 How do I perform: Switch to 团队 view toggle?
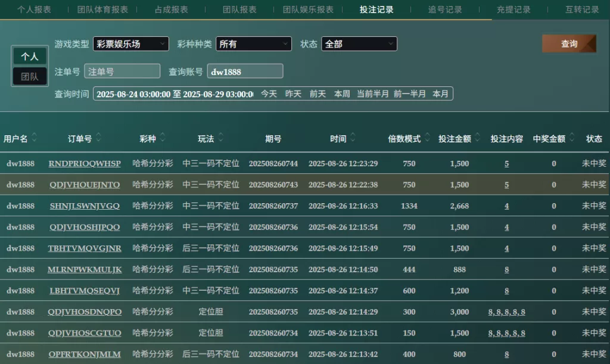(30, 76)
